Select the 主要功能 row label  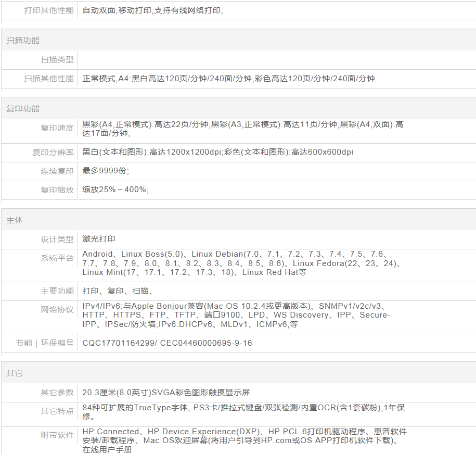click(57, 291)
